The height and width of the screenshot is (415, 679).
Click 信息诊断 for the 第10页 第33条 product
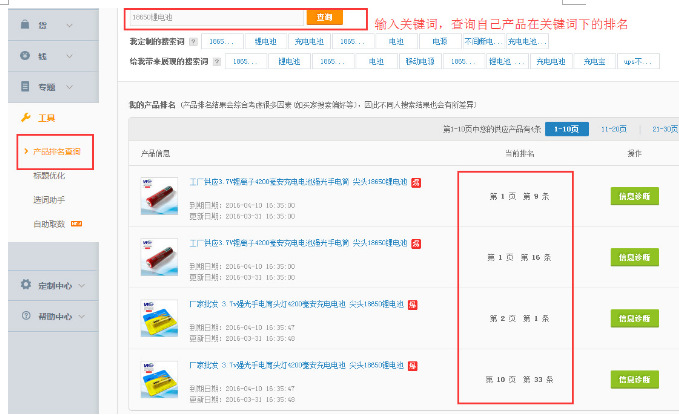[x=634, y=379]
